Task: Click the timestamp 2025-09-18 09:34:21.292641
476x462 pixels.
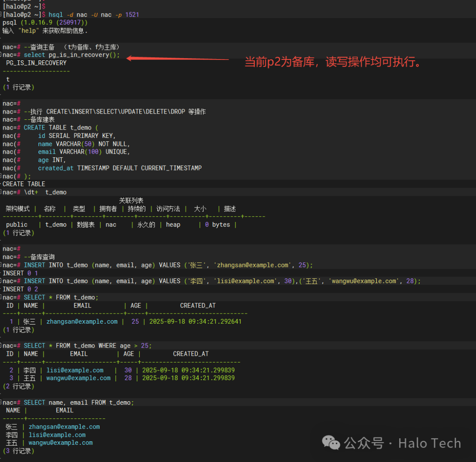Action: (196, 322)
